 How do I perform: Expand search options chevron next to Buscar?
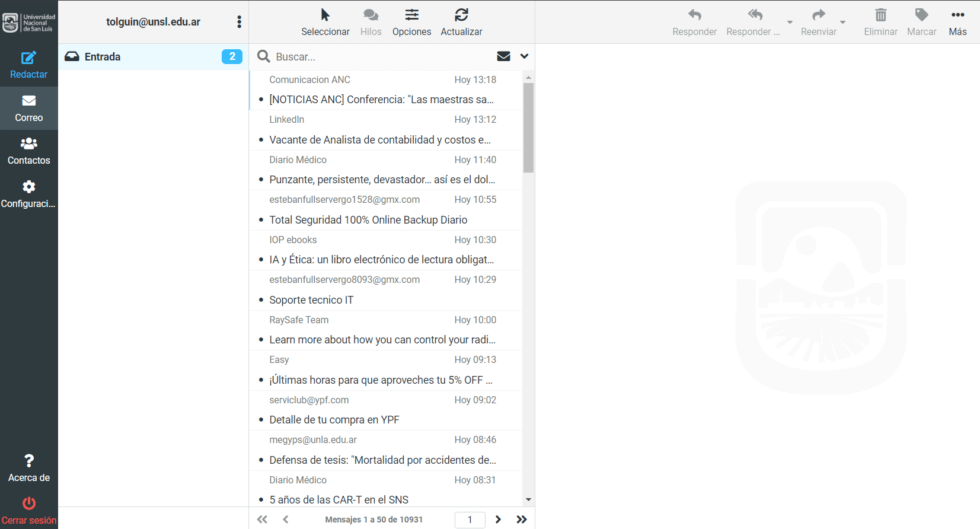click(x=524, y=56)
